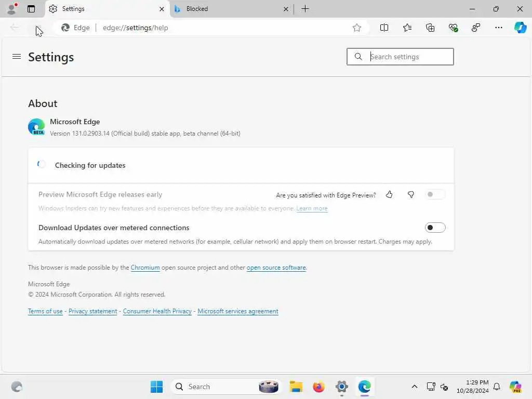Expand the Settings hamburger menu

click(17, 57)
